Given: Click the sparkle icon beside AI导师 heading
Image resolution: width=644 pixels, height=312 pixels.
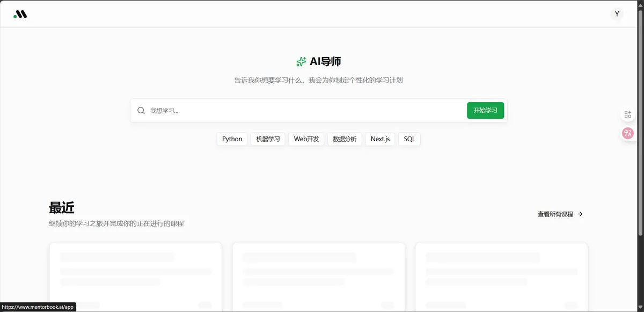Looking at the screenshot, I should [301, 61].
